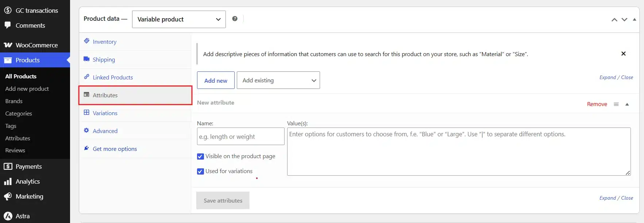The image size is (644, 223).
Task: Open the WooCommerce menu item
Action: (x=35, y=45)
